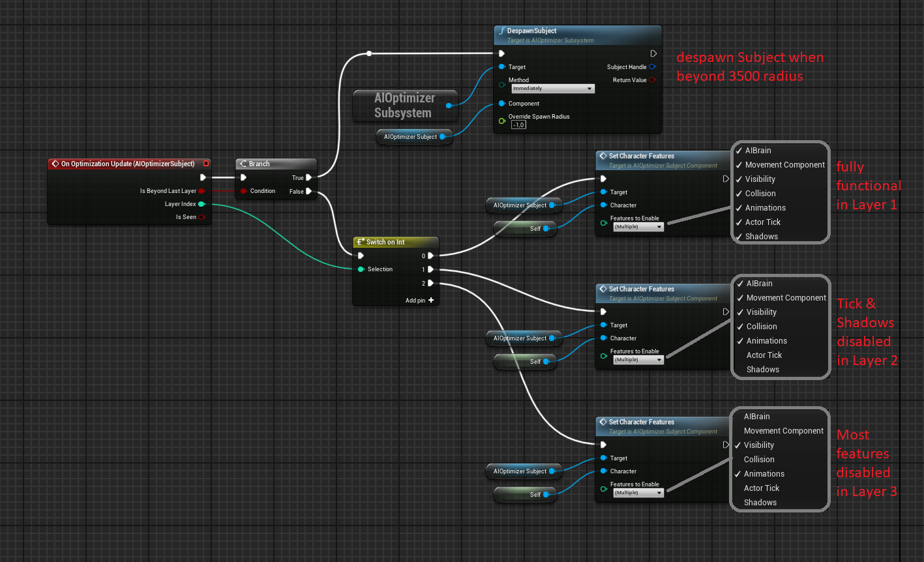This screenshot has height=562, width=924.
Task: Open the Method dropdown set to Immediately
Action: [x=552, y=89]
